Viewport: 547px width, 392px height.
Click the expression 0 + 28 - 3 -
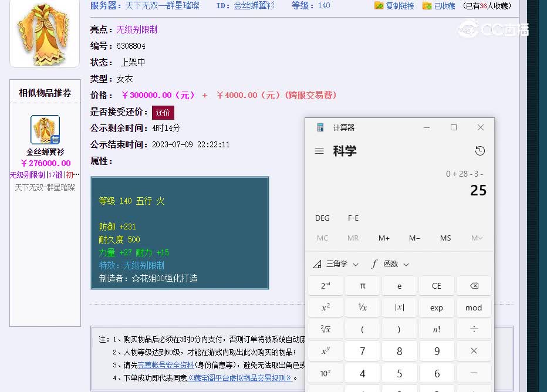464,174
